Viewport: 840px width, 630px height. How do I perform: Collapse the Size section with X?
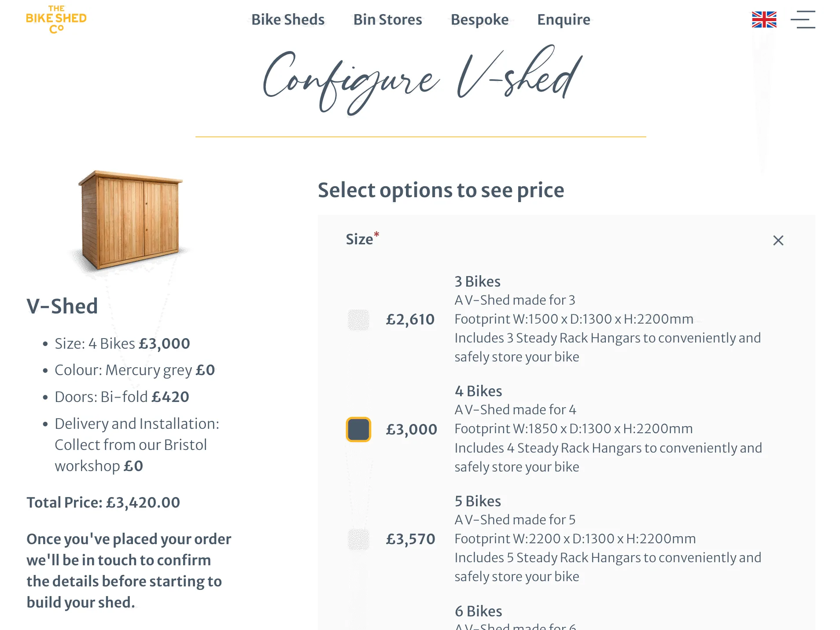coord(778,240)
